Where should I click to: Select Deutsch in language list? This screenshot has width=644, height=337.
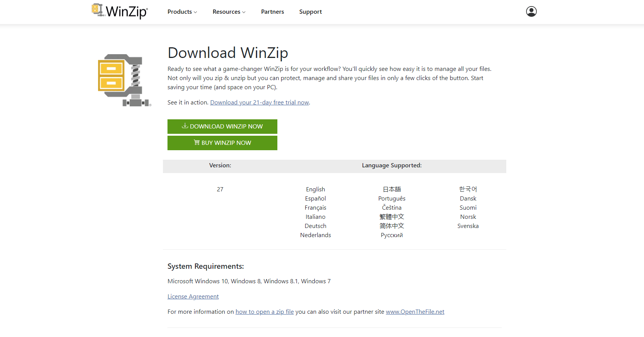pos(316,226)
